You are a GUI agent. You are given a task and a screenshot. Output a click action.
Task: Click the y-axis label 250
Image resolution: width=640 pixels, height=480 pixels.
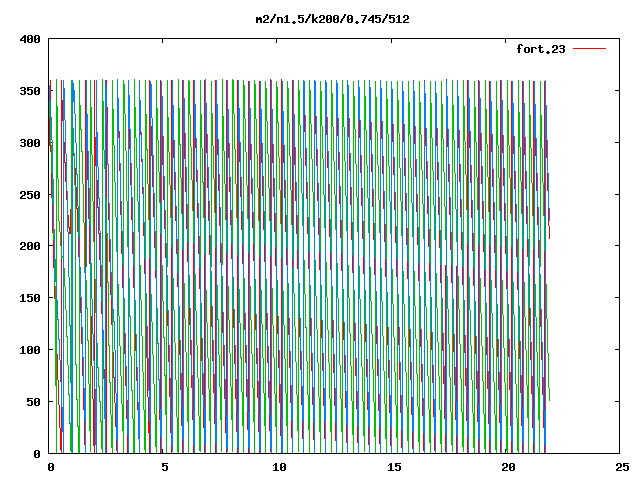(30, 195)
